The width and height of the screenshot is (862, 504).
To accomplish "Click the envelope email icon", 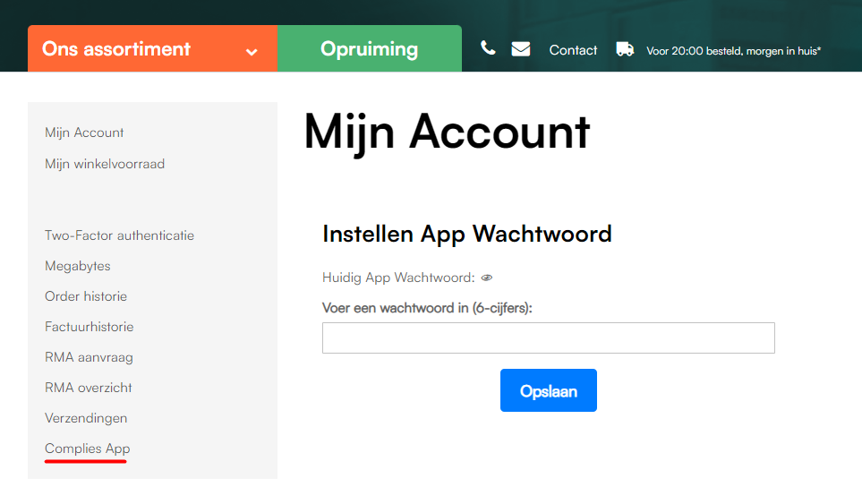I will (x=521, y=49).
